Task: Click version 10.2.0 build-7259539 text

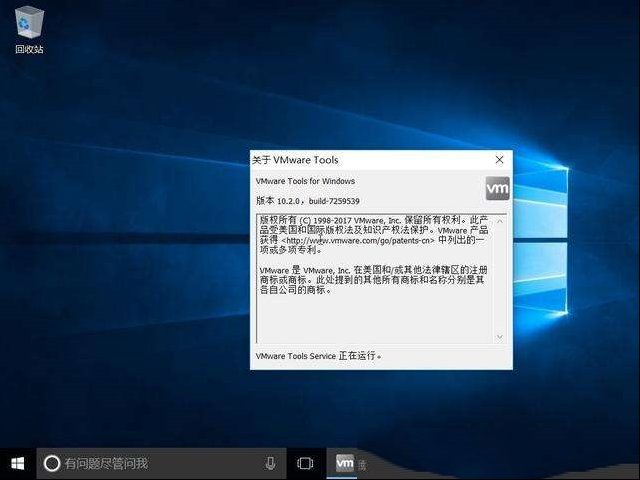Action: tap(308, 201)
